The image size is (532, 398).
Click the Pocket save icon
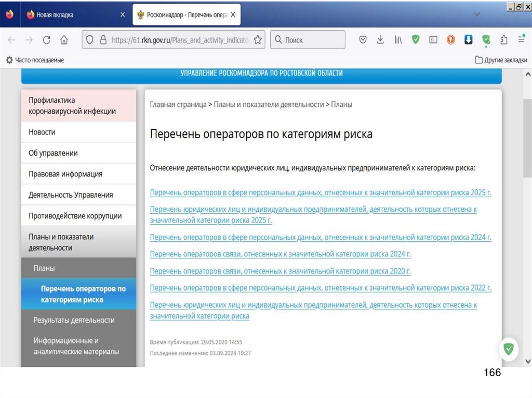pos(363,40)
